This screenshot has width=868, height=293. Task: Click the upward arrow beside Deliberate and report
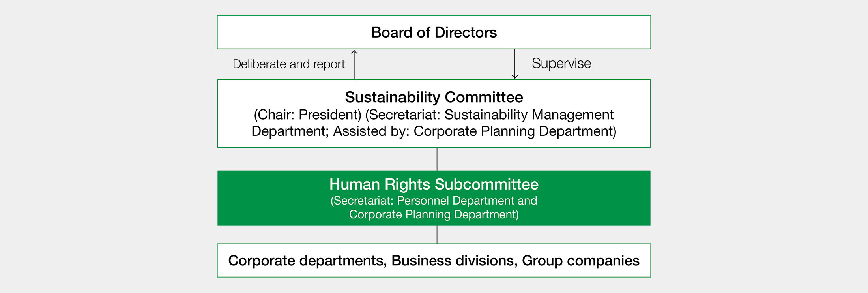click(354, 64)
